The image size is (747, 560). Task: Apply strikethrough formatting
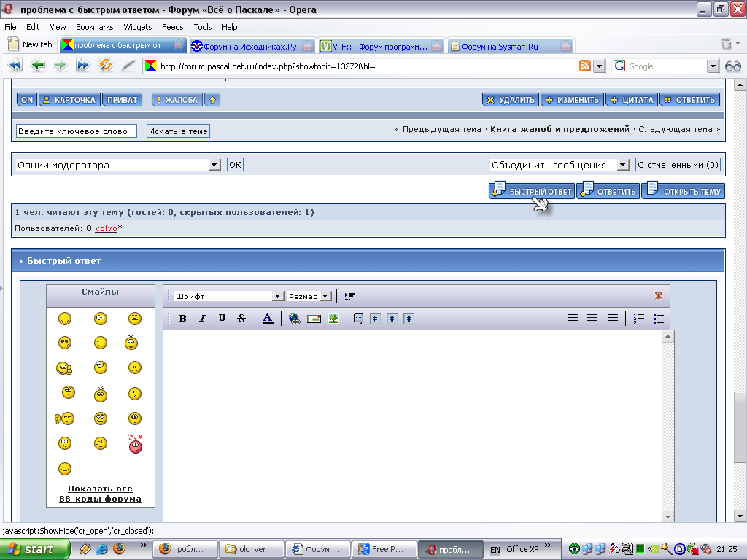(241, 319)
